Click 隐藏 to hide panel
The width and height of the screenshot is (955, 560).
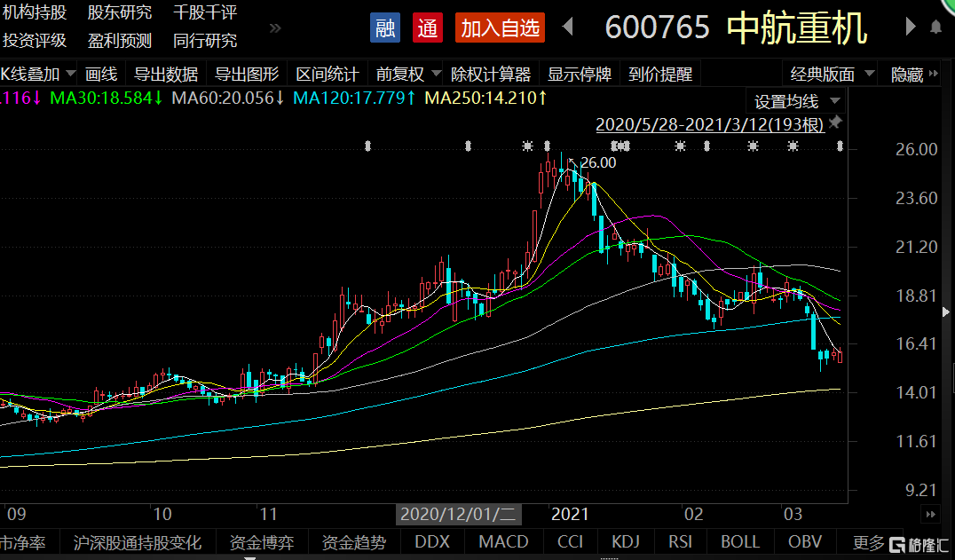click(x=907, y=75)
